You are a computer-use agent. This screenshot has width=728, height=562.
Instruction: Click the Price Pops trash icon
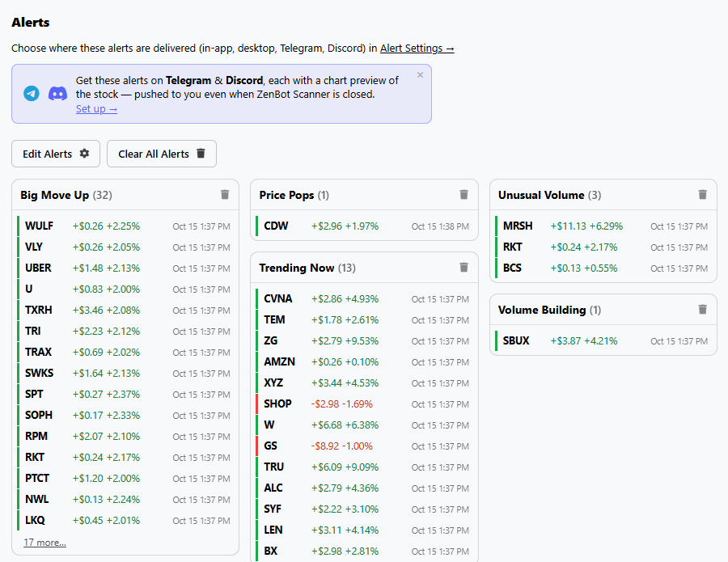coord(463,194)
